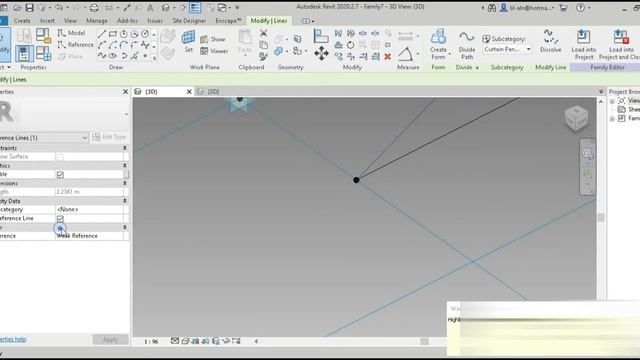This screenshot has height=360, width=640.
Task: Click the Help question mark icon
Action: [580, 7]
